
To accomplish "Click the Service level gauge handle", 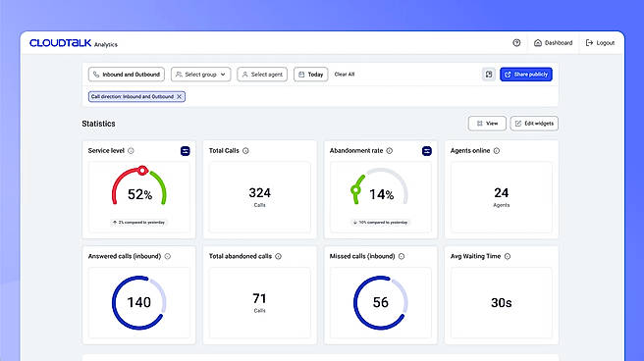I will [142, 171].
